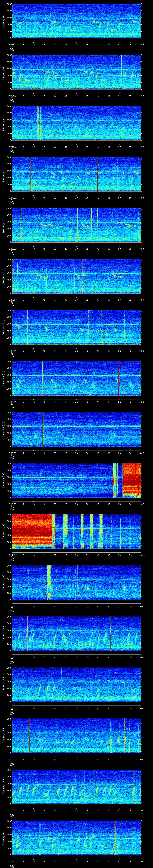The width and height of the screenshot is (153, 868).
Task: Pick the spectrogram panel starting at 6:05:00
Action: [x=76, y=225]
